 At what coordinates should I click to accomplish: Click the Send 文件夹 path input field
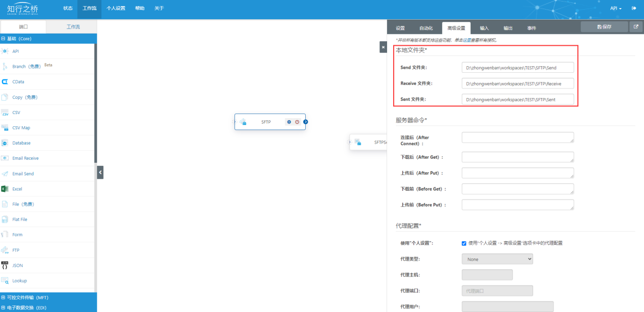[517, 68]
